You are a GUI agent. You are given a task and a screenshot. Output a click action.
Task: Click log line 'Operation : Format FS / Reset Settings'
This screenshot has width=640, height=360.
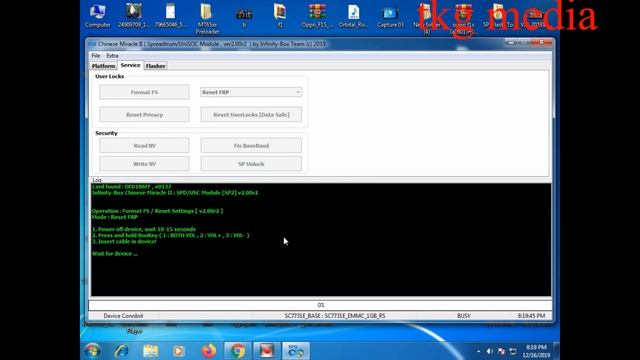point(157,211)
